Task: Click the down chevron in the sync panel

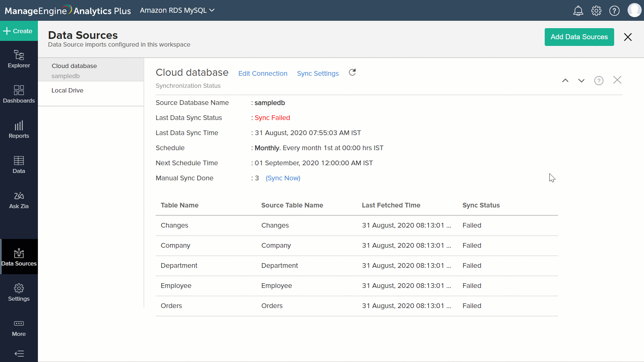Action: pyautogui.click(x=581, y=80)
